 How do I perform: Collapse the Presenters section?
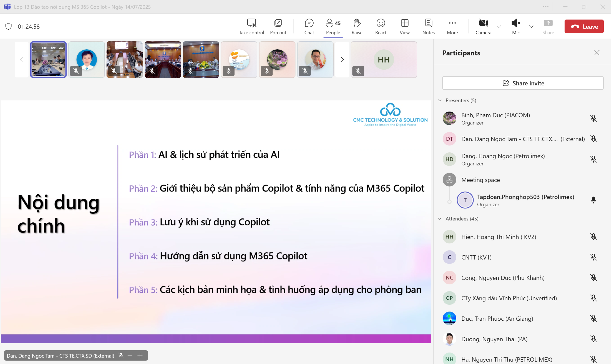[x=440, y=100]
